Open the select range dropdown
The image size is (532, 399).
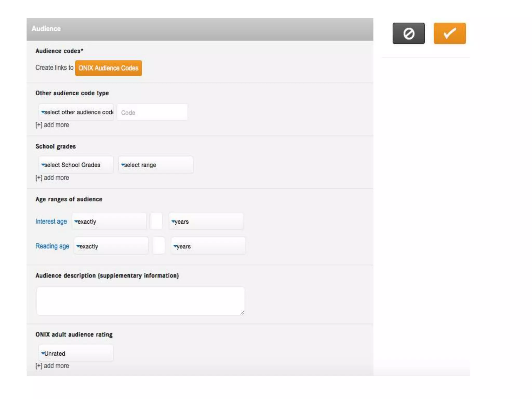156,165
